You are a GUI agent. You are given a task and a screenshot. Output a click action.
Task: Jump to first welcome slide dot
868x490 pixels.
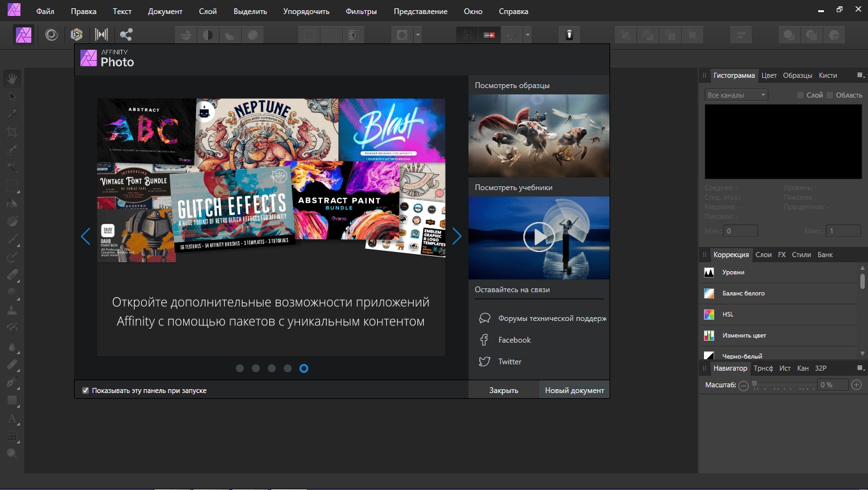click(x=240, y=368)
